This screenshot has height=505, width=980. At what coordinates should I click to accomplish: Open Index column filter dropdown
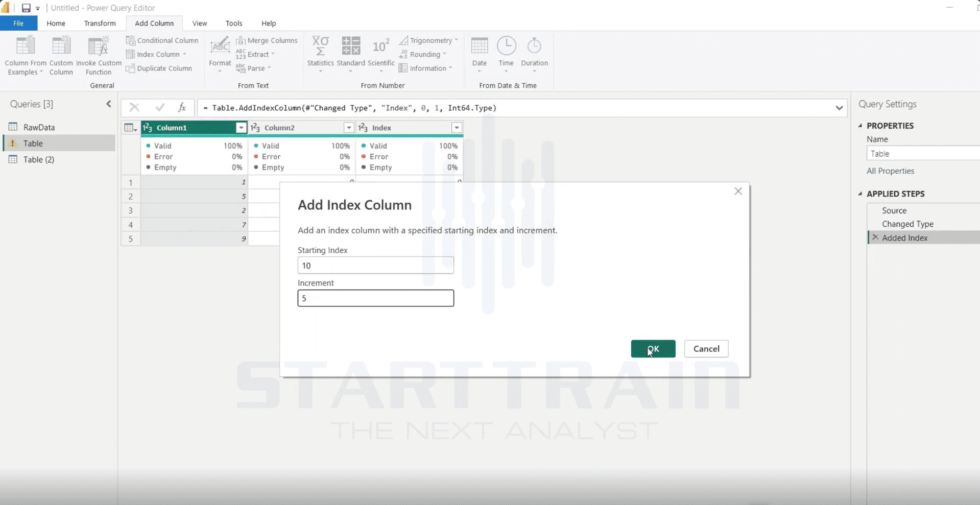[x=457, y=128]
